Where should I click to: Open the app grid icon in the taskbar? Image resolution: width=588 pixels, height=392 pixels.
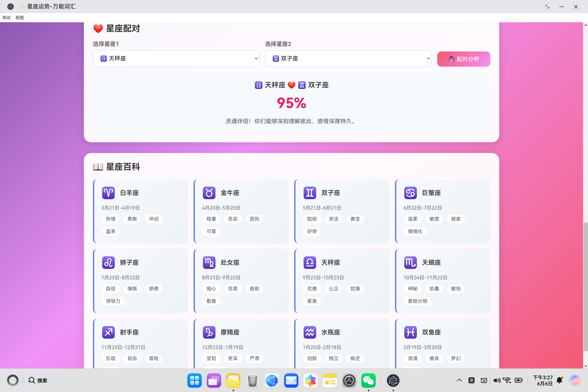[194, 381]
